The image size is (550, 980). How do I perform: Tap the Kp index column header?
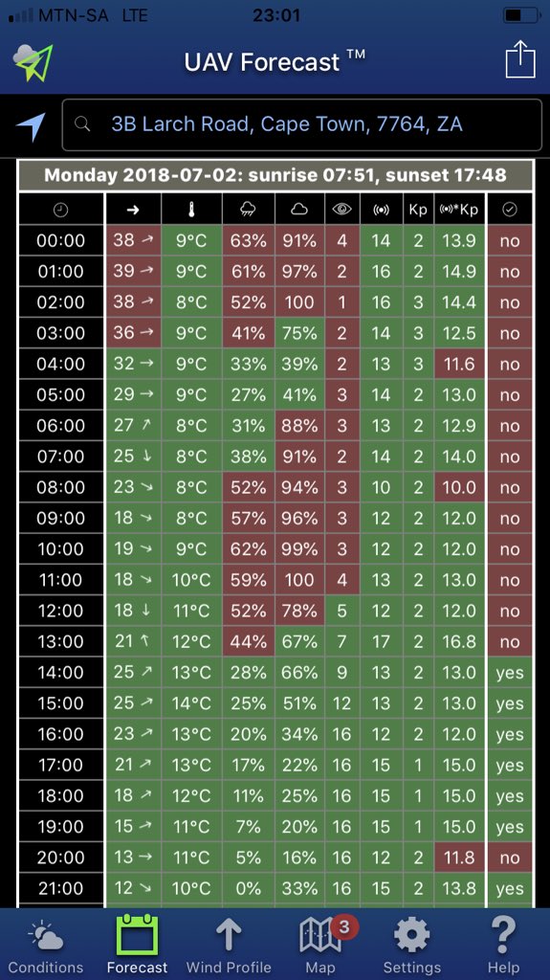pos(417,210)
